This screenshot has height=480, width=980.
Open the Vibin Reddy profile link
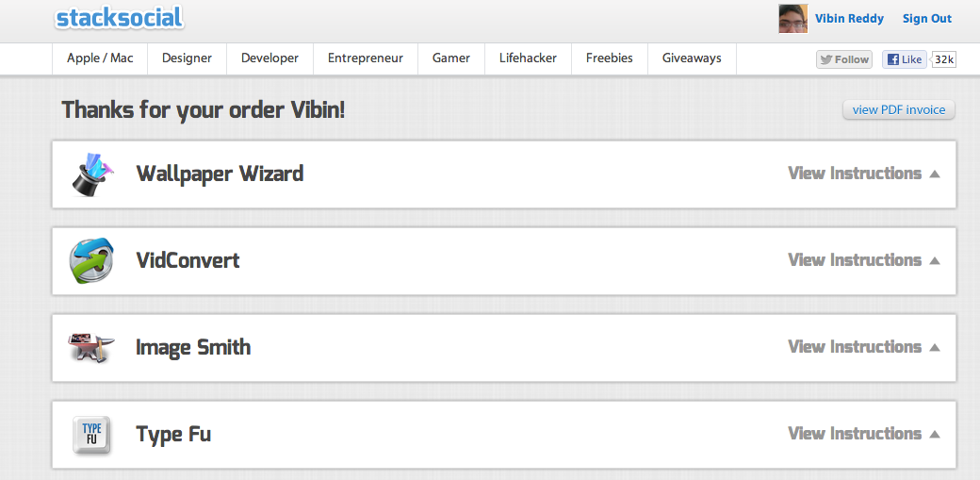(x=849, y=19)
